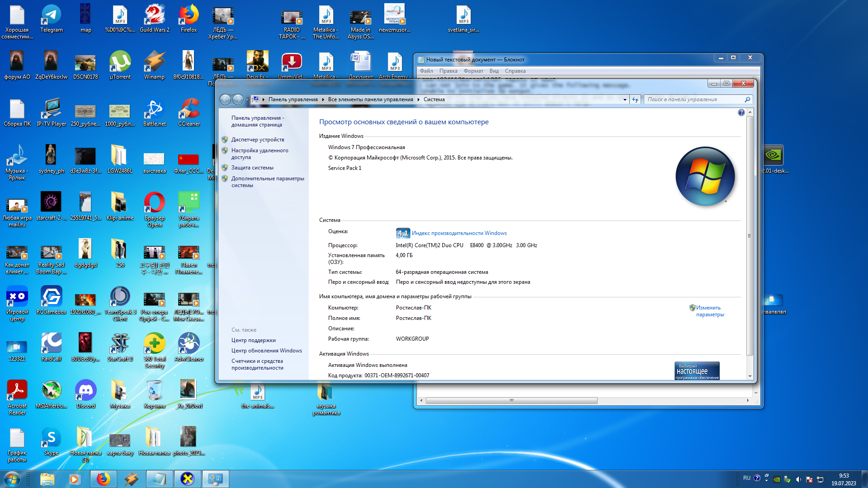The width and height of the screenshot is (868, 488).
Task: Select the RaidCall desktop shortcut
Action: pos(52,347)
